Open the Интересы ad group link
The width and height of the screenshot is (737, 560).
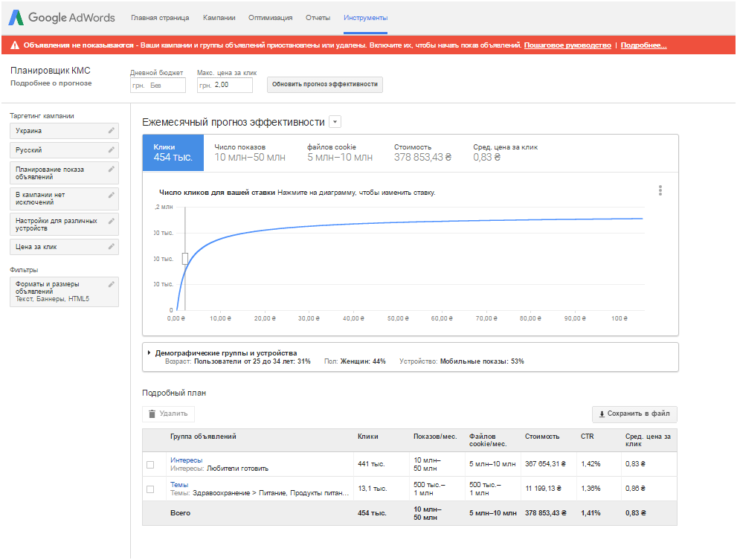click(186, 460)
